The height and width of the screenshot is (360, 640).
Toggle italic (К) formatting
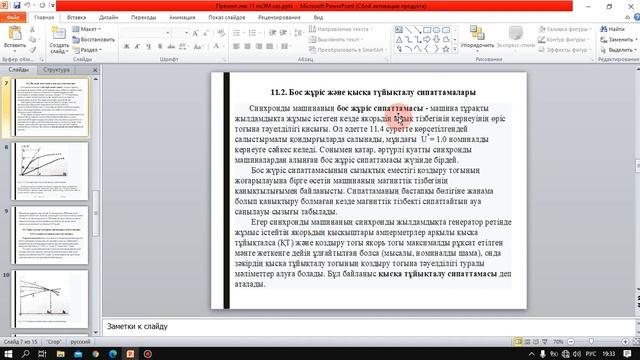[x=138, y=47]
